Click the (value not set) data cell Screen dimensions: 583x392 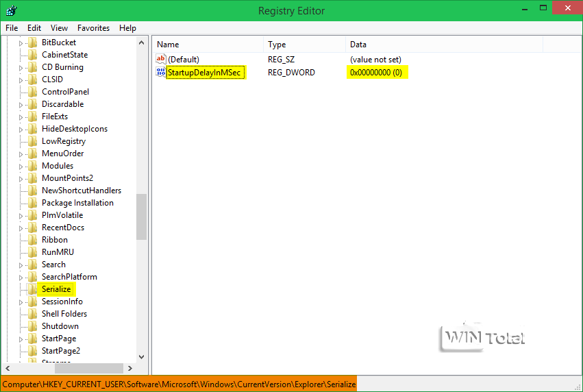point(375,60)
